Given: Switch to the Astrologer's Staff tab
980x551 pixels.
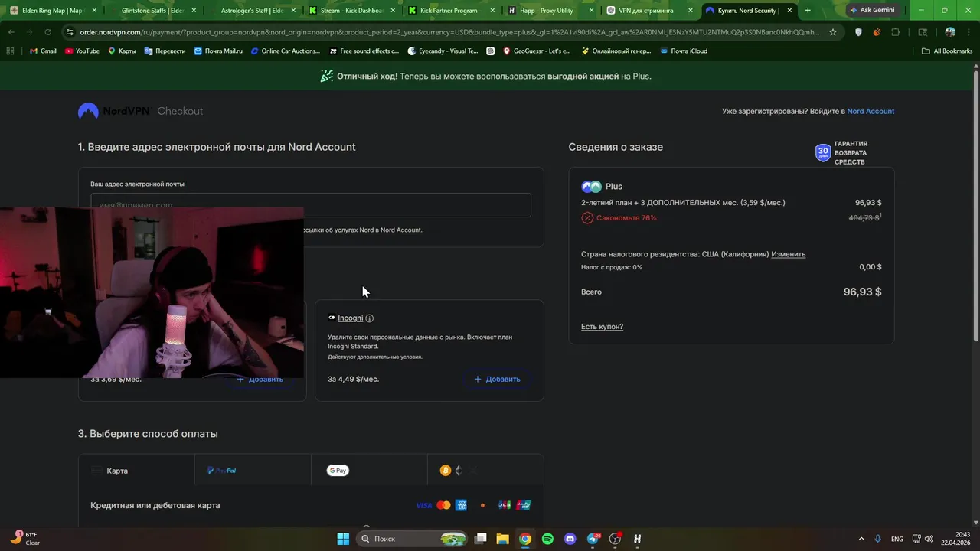Looking at the screenshot, I should click(x=253, y=11).
